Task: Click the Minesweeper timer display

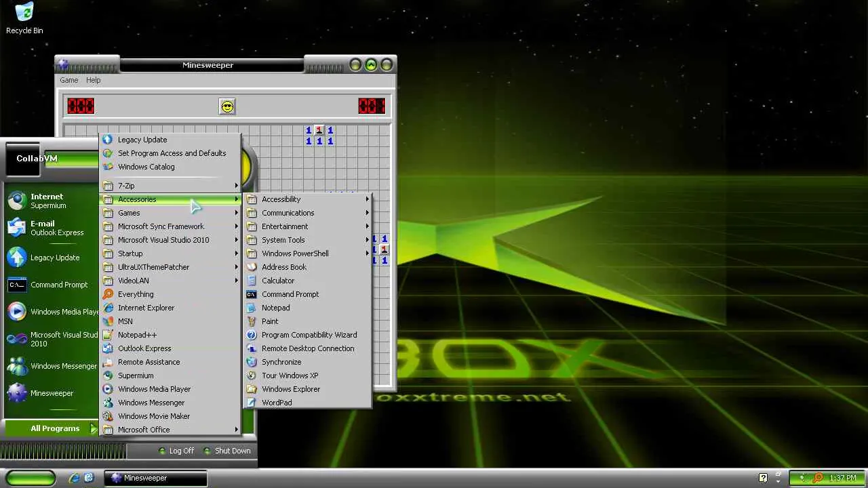Action: (x=372, y=106)
